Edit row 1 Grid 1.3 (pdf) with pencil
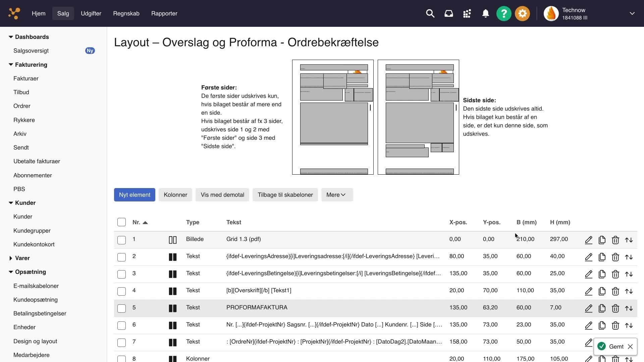Viewport: 644px width, 362px height. [588, 240]
